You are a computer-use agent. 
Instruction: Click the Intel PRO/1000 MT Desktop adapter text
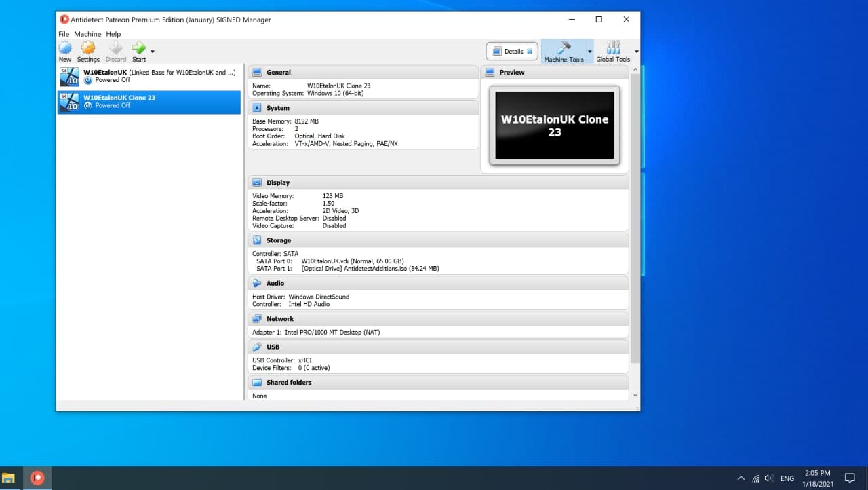point(332,333)
